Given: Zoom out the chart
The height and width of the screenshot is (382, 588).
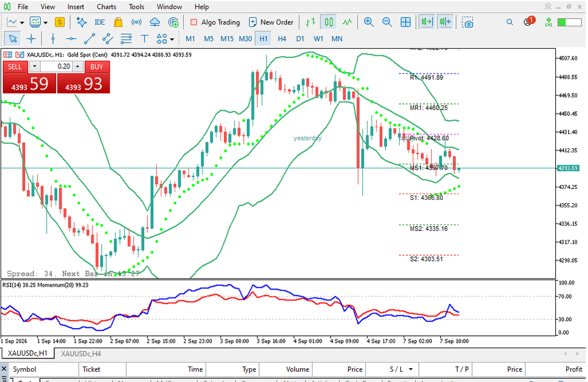Looking at the screenshot, I should 387,22.
